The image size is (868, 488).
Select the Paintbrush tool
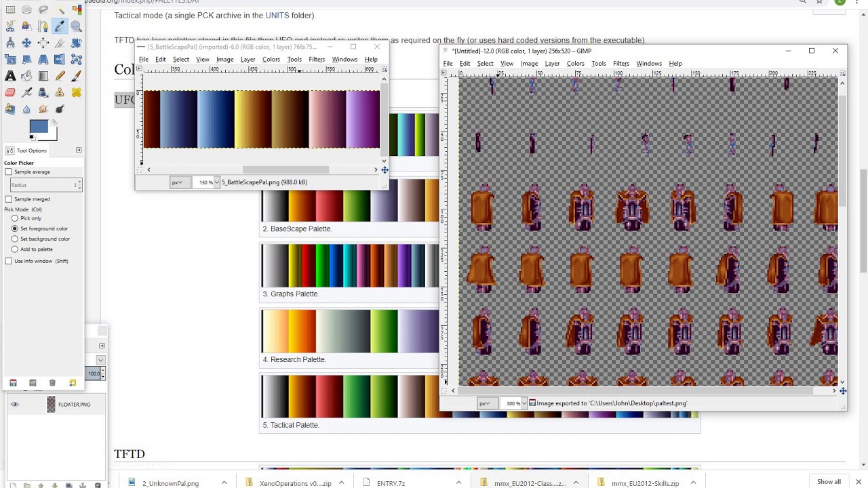76,76
